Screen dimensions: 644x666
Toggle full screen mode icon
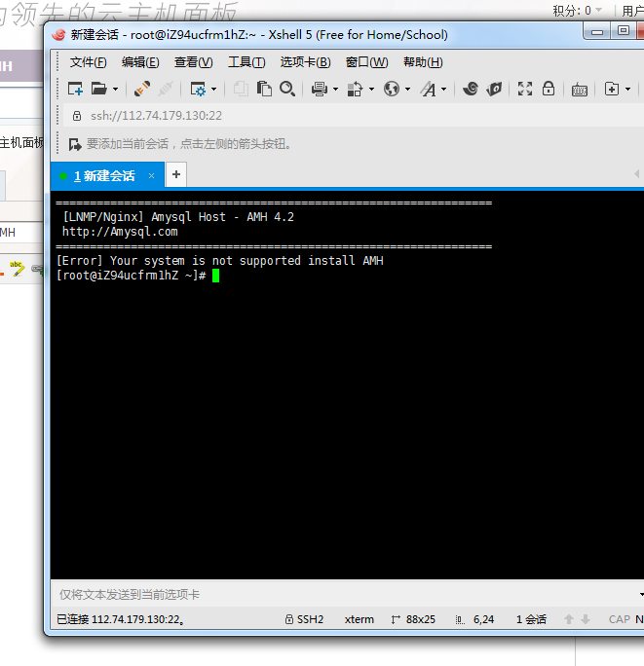(x=525, y=89)
